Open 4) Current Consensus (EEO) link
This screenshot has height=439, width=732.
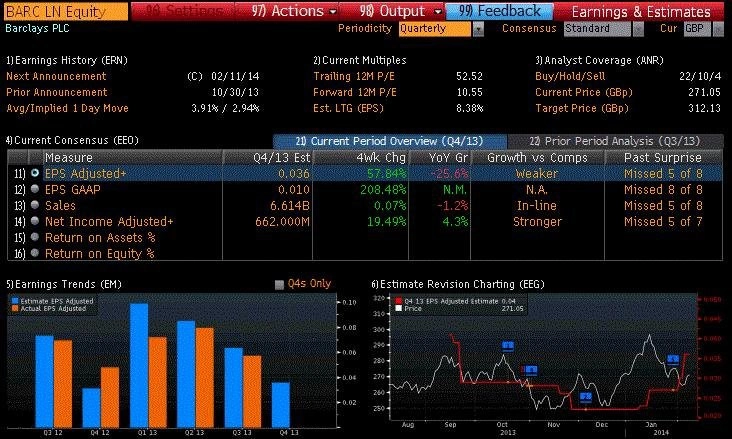(72, 140)
